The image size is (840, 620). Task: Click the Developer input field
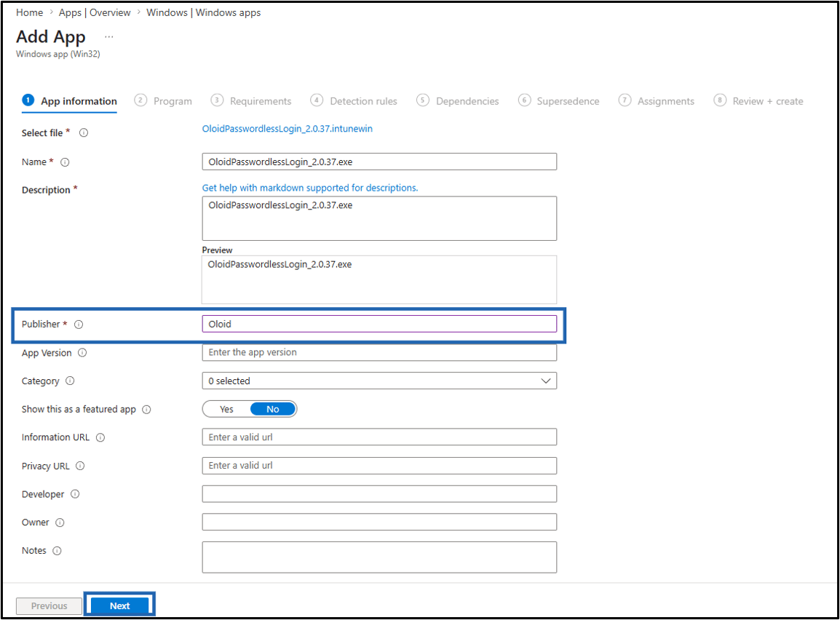coord(379,493)
